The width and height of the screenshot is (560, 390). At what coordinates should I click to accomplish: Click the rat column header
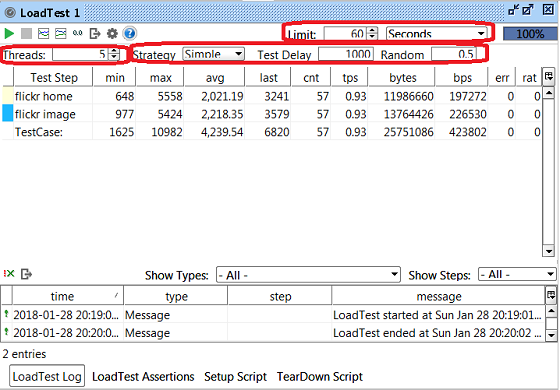click(x=529, y=78)
